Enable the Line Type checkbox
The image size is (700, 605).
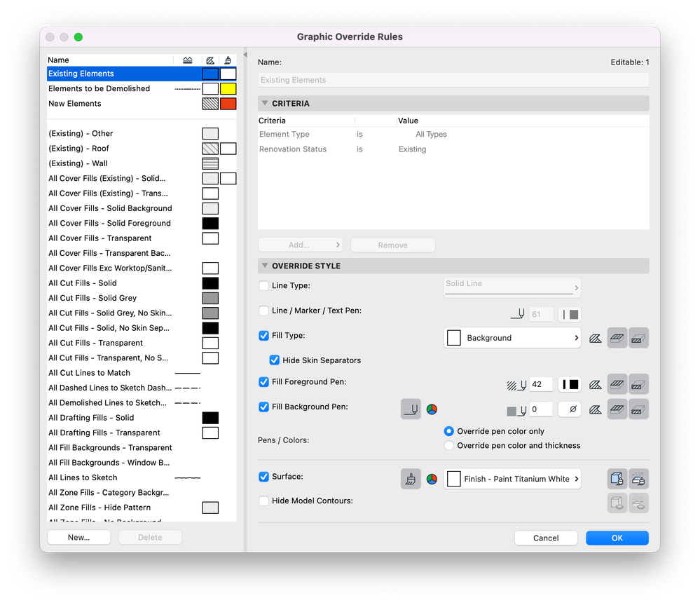tap(264, 286)
